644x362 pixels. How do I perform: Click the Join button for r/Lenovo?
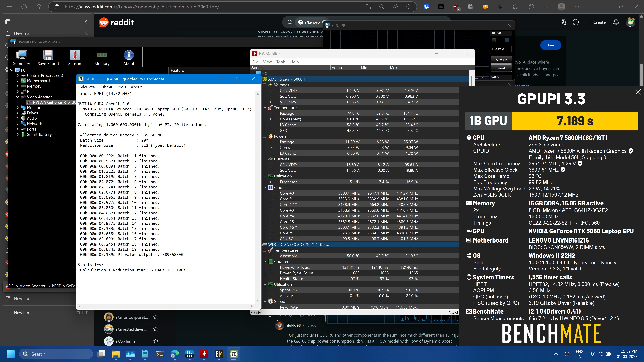(550, 45)
